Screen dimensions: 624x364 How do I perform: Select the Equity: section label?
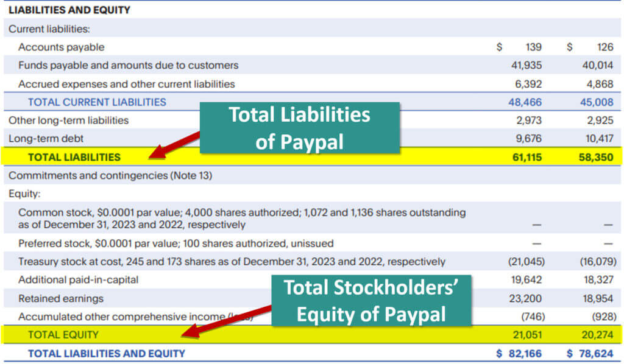coord(26,194)
